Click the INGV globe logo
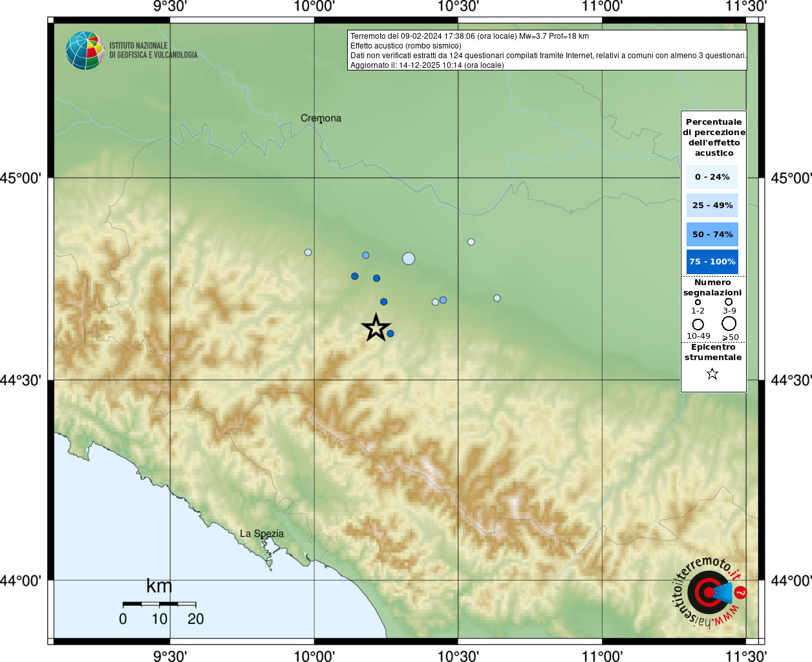 [x=85, y=50]
